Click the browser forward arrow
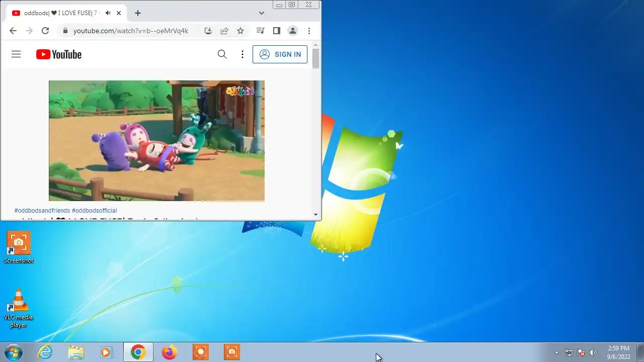 (29, 31)
